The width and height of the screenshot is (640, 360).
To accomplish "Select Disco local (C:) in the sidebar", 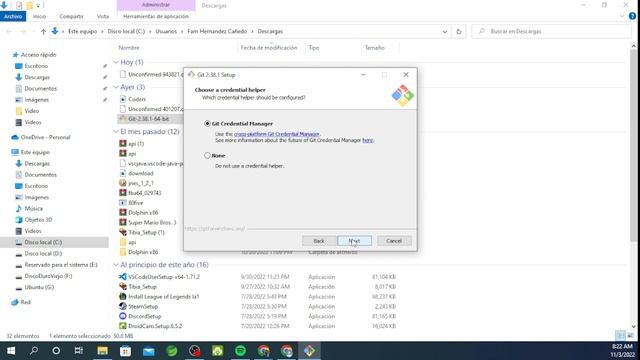I will 43,242.
